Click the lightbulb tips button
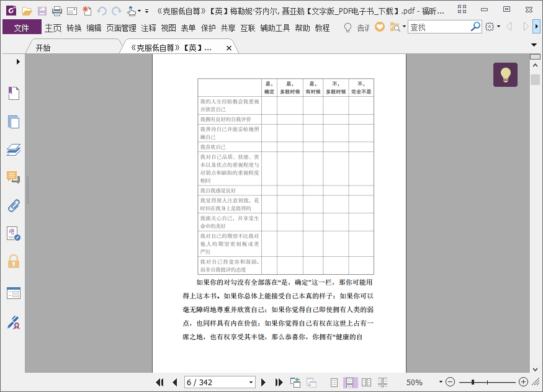The image size is (543, 392). (x=505, y=74)
